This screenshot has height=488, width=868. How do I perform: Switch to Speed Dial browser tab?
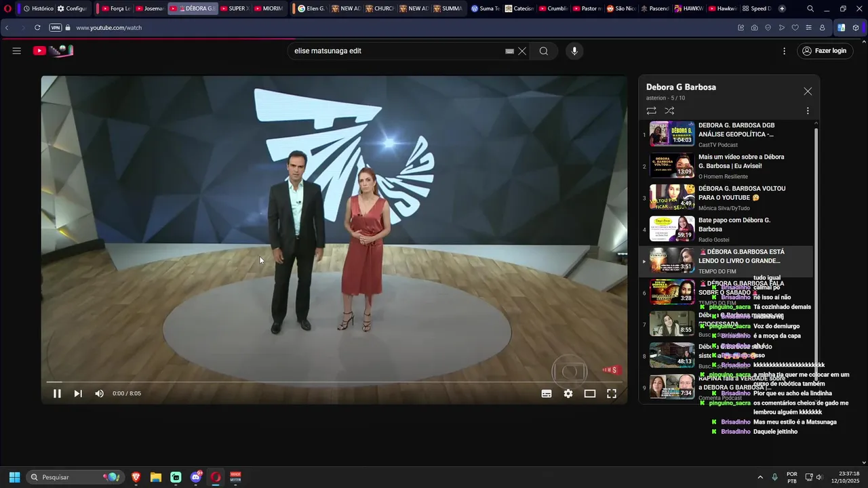click(757, 9)
